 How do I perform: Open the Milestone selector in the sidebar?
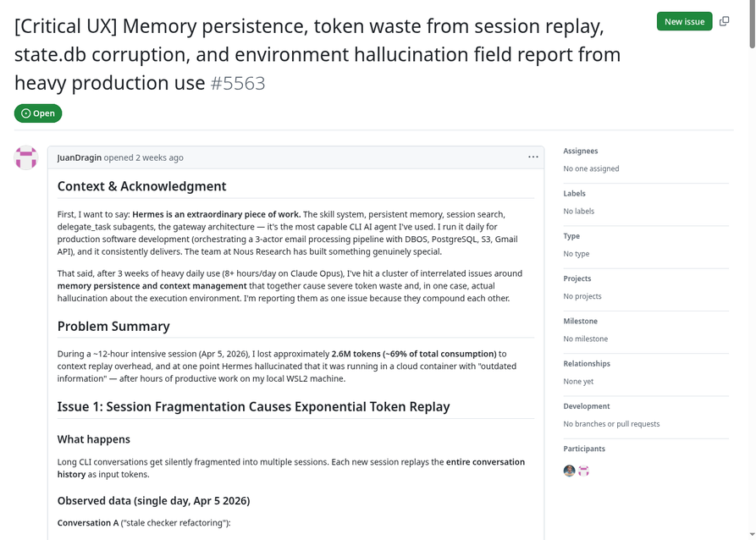(x=580, y=321)
